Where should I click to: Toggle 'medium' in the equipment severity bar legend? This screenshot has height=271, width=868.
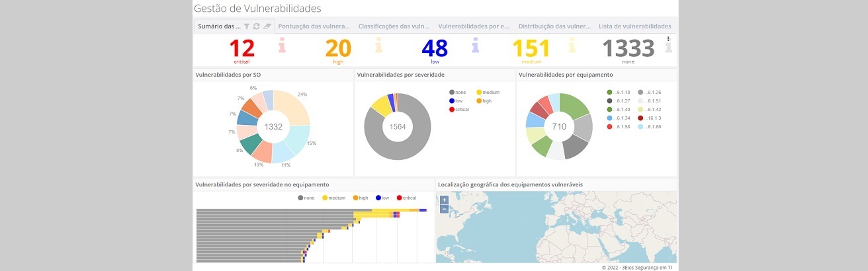coord(333,198)
